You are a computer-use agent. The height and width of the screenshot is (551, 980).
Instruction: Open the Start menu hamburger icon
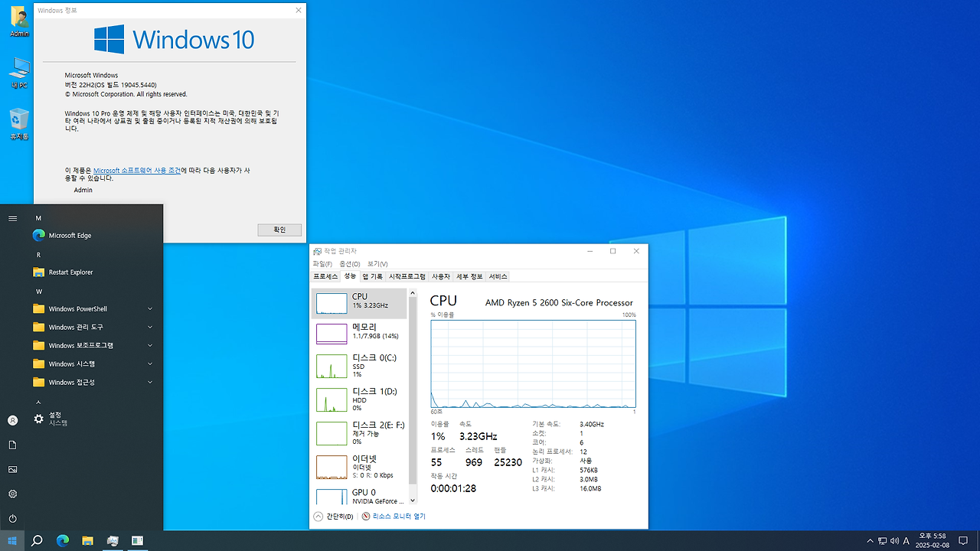coord(12,218)
